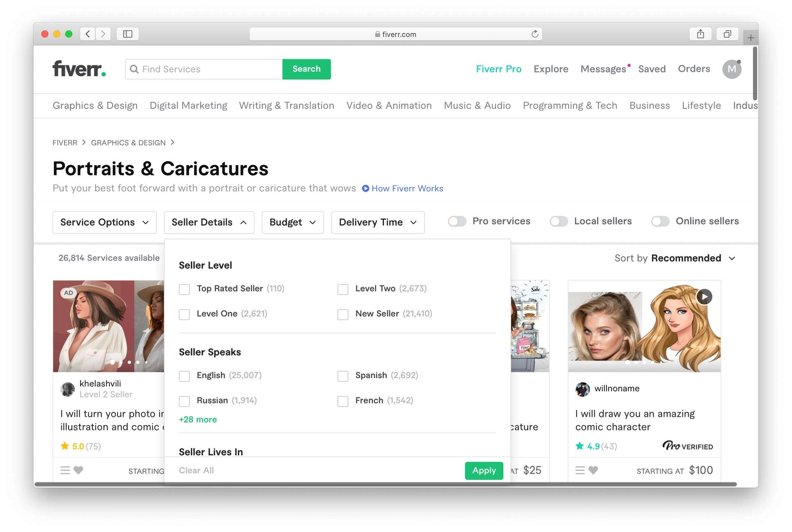Viewport: 792px width, 532px height.
Task: Open the Graphics & Design category
Action: pyautogui.click(x=95, y=106)
